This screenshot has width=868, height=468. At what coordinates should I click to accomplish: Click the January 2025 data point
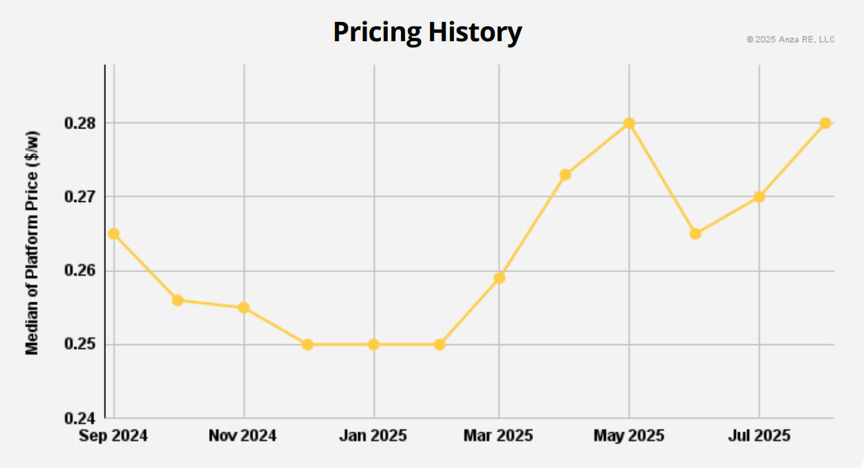pyautogui.click(x=373, y=344)
